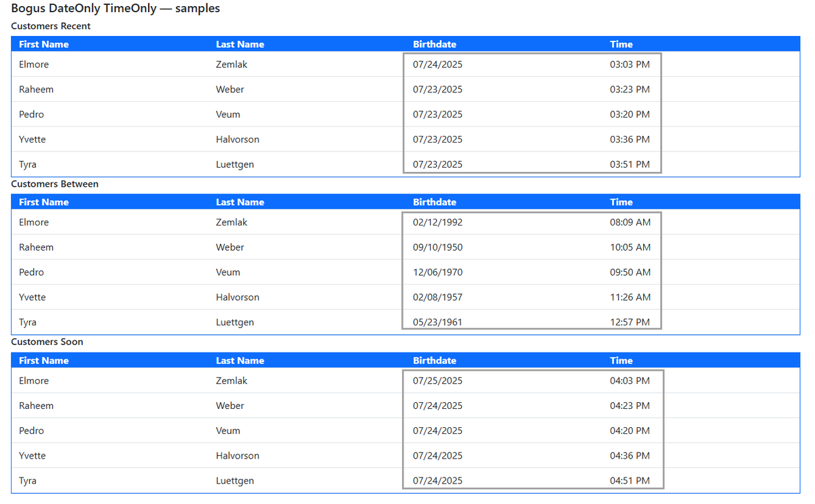The image size is (815, 504).
Task: Click the 'Customers Between' section heading
Action: coord(55,183)
